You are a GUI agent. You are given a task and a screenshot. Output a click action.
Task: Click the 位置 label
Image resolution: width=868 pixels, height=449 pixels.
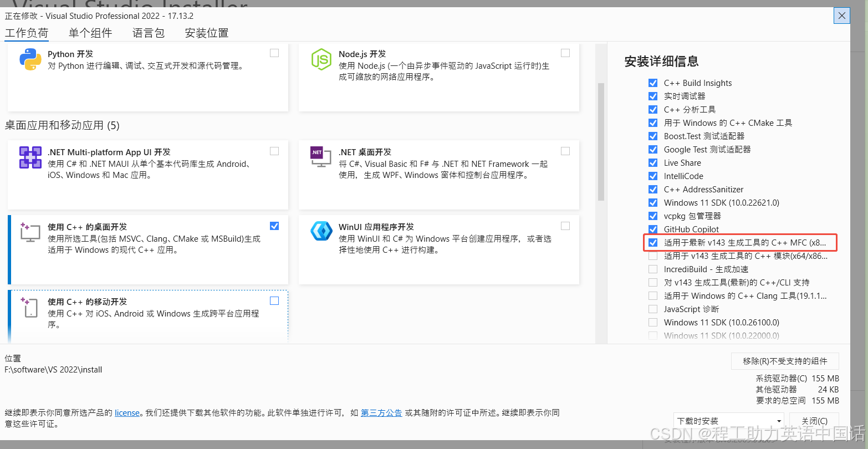coord(13,358)
